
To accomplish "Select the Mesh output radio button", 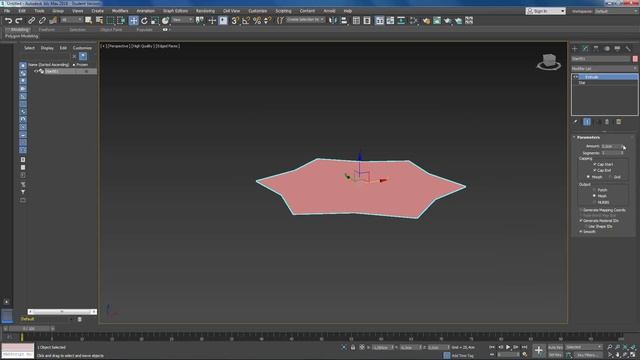I will 594,196.
